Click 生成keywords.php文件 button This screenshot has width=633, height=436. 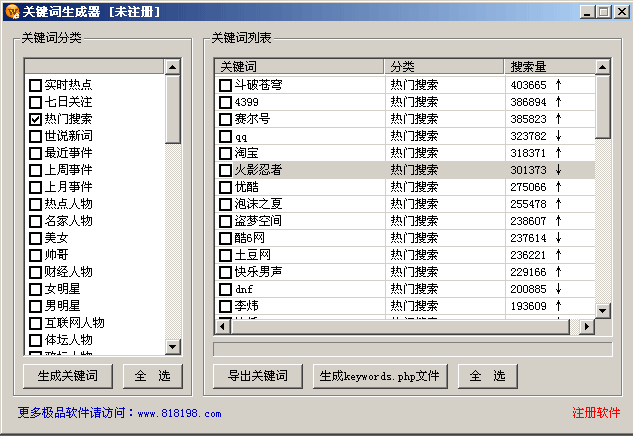click(x=380, y=376)
